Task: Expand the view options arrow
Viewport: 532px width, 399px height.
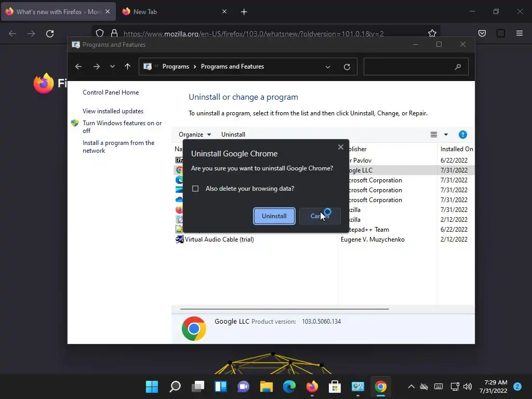Action: pyautogui.click(x=446, y=135)
